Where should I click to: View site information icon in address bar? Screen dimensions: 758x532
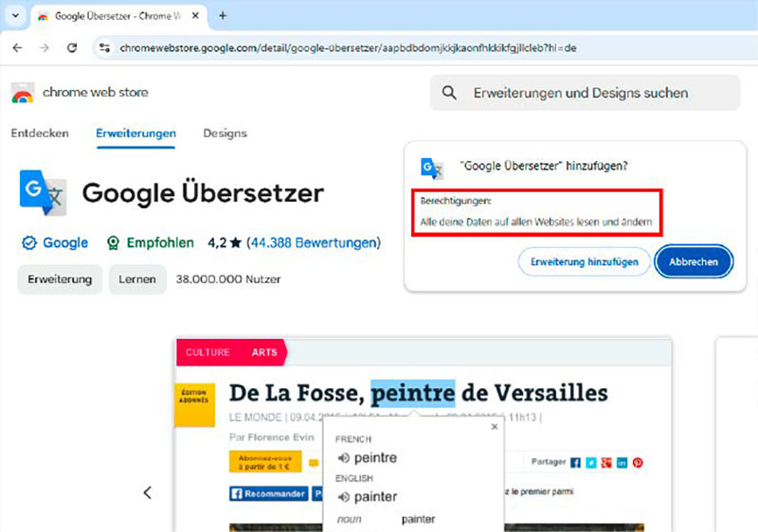(104, 47)
